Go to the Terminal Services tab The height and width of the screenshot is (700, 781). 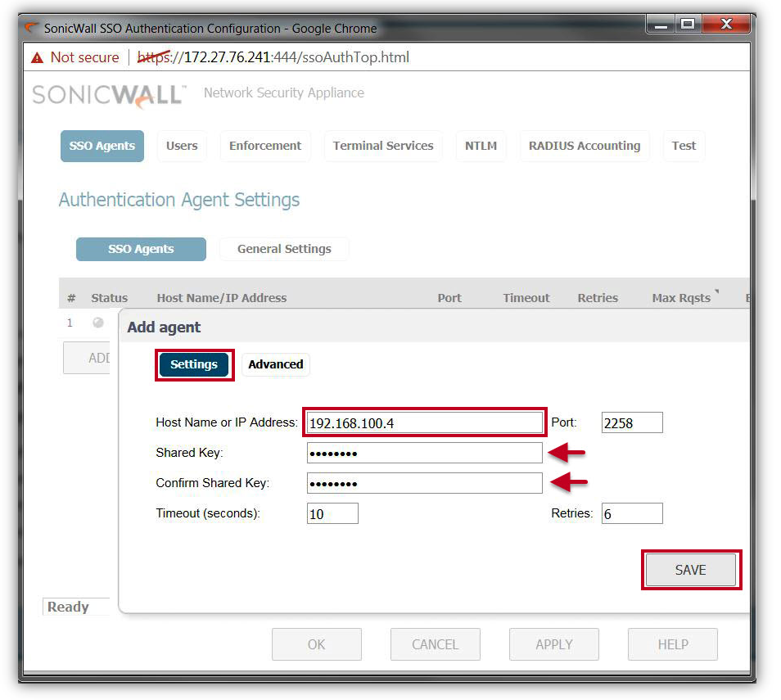coord(383,146)
